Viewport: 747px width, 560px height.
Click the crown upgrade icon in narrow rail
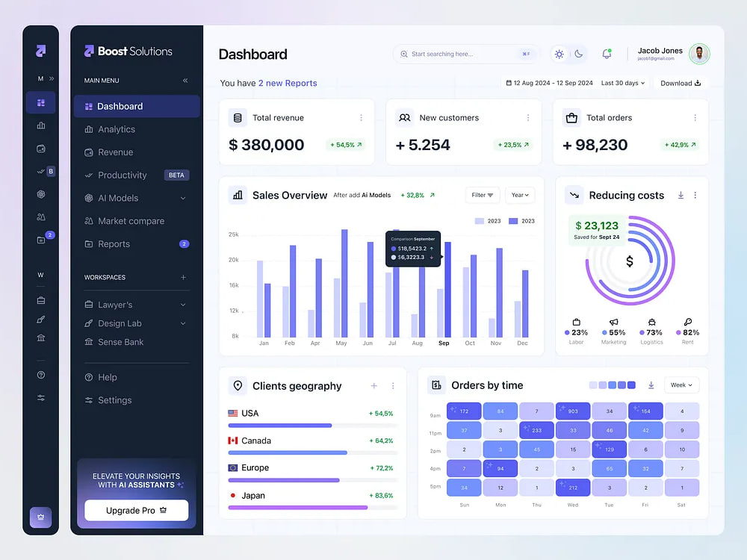pos(40,517)
